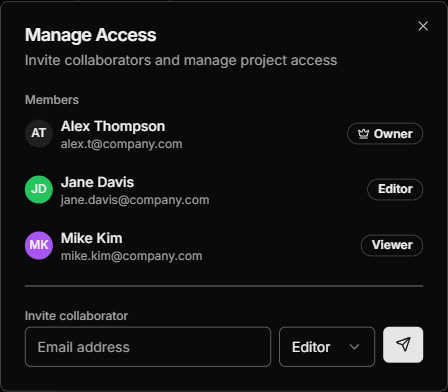This screenshot has height=392, width=448.
Task: Select the name Jane Davis
Action: pyautogui.click(x=97, y=182)
